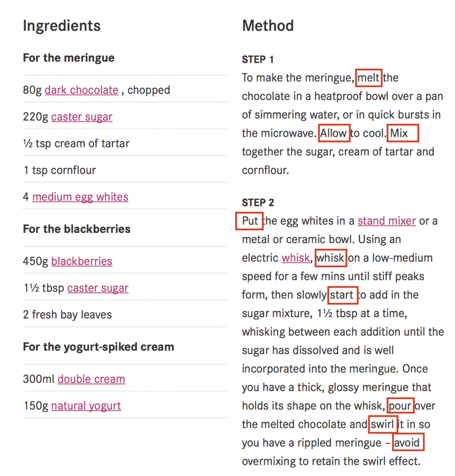Click the boxed word Put in Step 2

pyautogui.click(x=249, y=221)
